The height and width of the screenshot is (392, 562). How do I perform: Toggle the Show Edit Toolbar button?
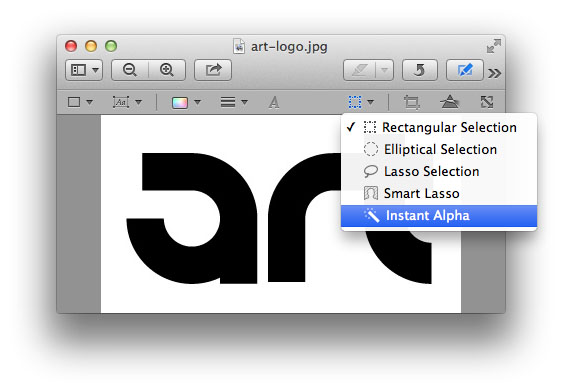point(465,70)
